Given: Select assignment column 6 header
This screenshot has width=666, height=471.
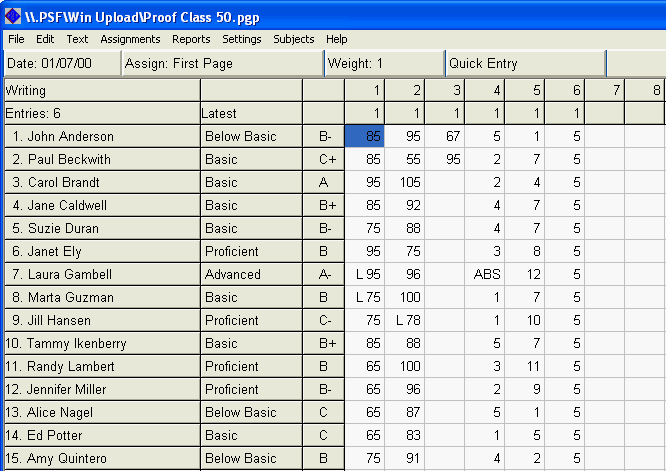Looking at the screenshot, I should tap(564, 90).
